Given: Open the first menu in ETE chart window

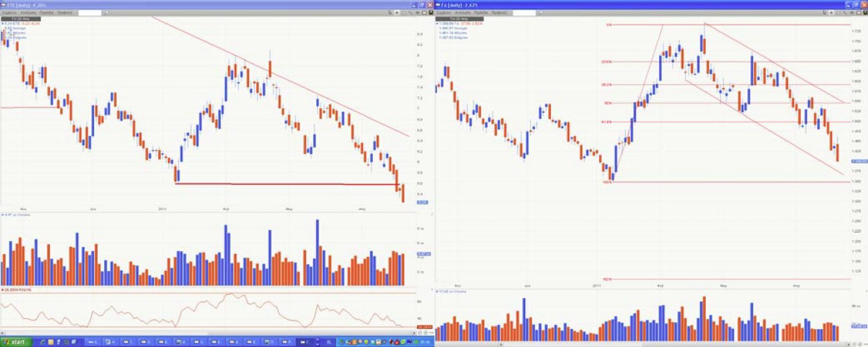Looking at the screenshot, I should pos(9,13).
